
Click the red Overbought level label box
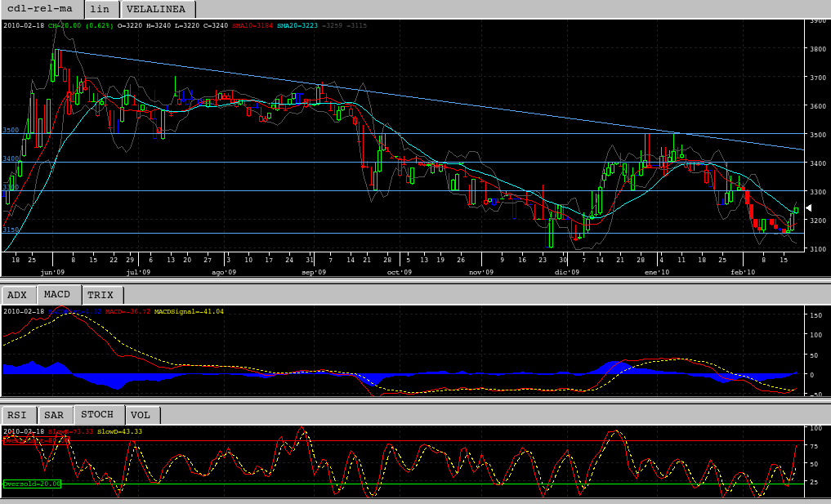36,440
